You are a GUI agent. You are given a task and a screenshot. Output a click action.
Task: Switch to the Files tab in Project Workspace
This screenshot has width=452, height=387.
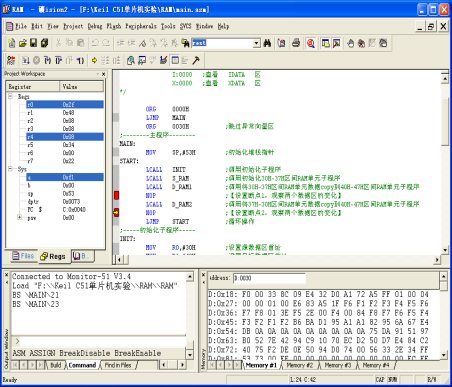23,256
